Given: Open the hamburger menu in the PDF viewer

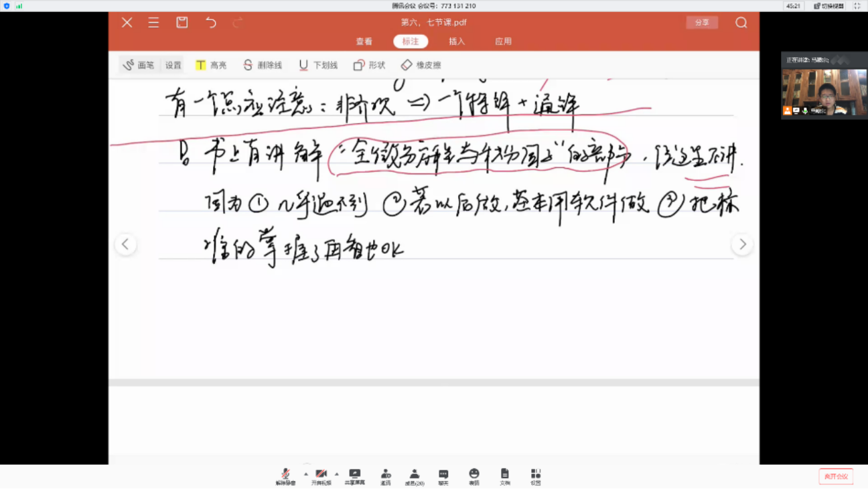Looking at the screenshot, I should (x=153, y=23).
